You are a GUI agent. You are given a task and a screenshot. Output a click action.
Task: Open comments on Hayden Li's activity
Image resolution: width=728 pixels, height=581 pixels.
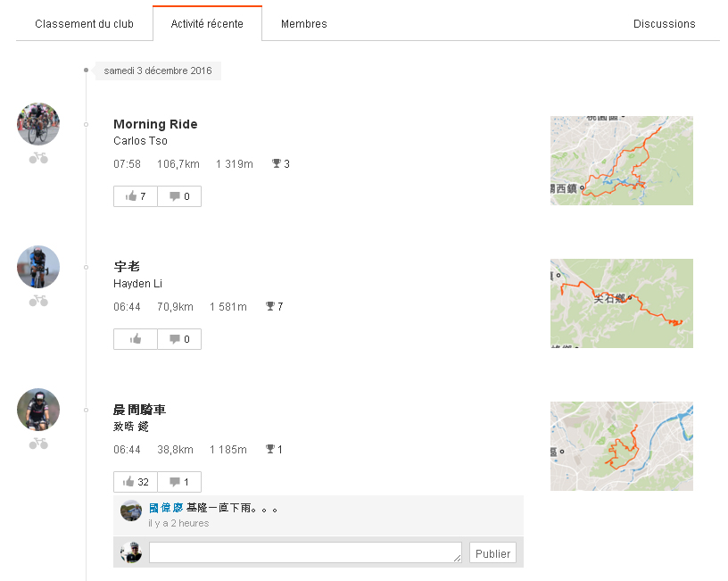pyautogui.click(x=179, y=339)
